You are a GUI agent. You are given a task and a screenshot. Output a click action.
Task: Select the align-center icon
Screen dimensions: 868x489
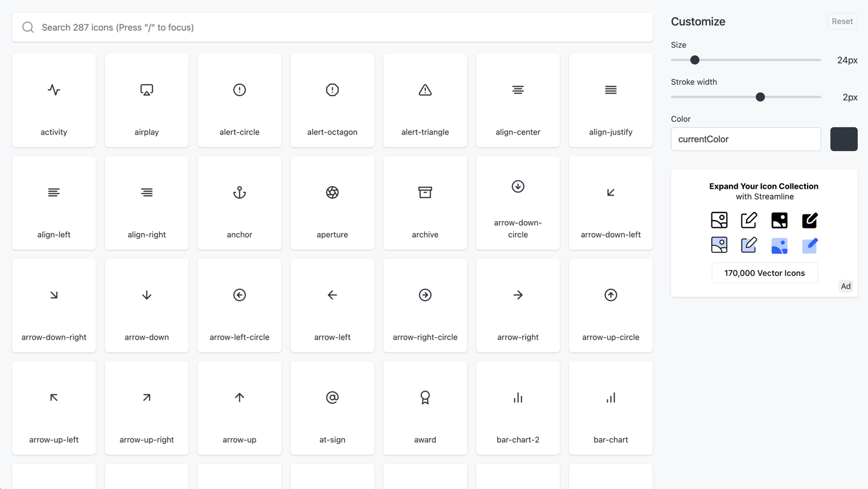pos(518,100)
